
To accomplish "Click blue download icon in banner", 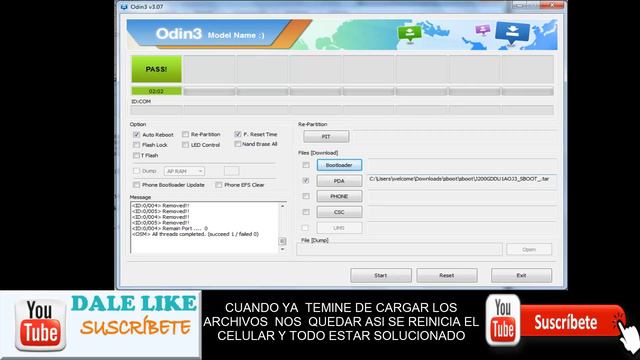I will (x=512, y=33).
